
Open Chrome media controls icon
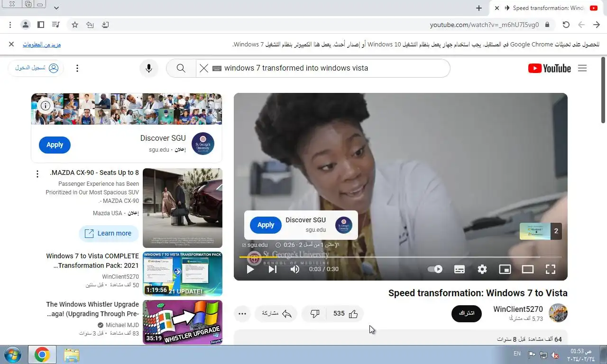pyautogui.click(x=56, y=25)
